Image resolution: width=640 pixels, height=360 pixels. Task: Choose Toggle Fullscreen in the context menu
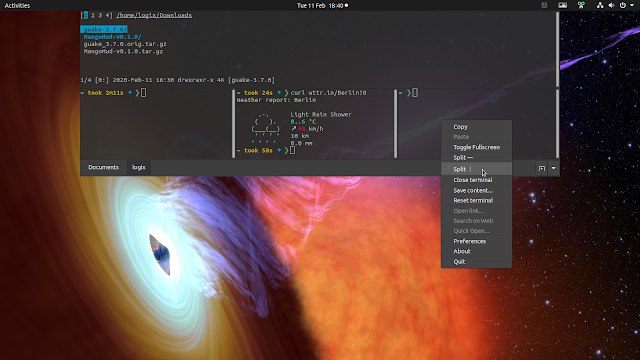coord(476,147)
